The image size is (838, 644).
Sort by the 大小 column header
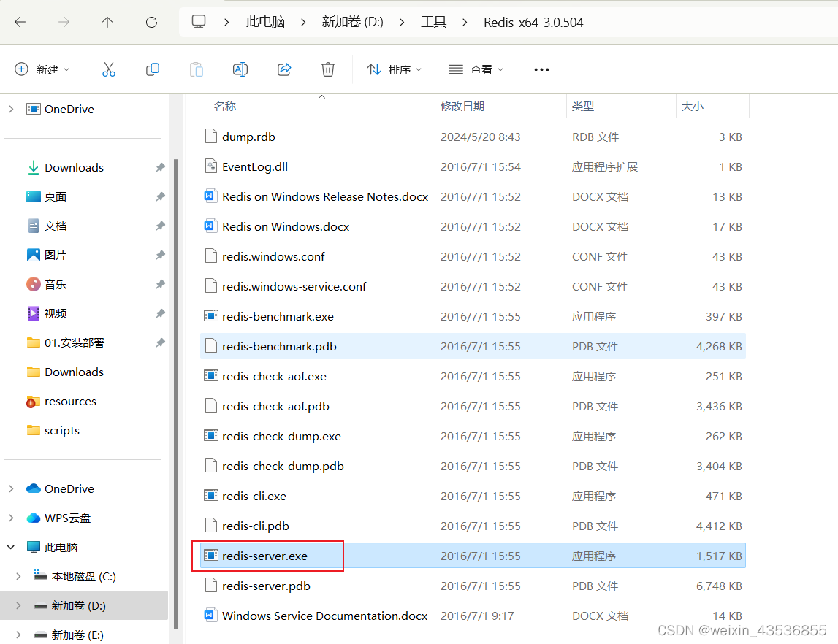tap(692, 107)
